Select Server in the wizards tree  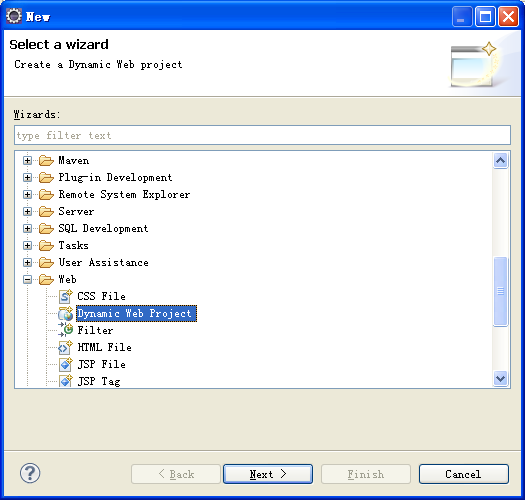76,211
